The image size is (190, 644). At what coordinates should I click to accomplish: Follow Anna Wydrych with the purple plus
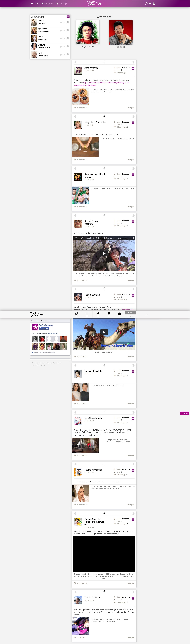133,69
